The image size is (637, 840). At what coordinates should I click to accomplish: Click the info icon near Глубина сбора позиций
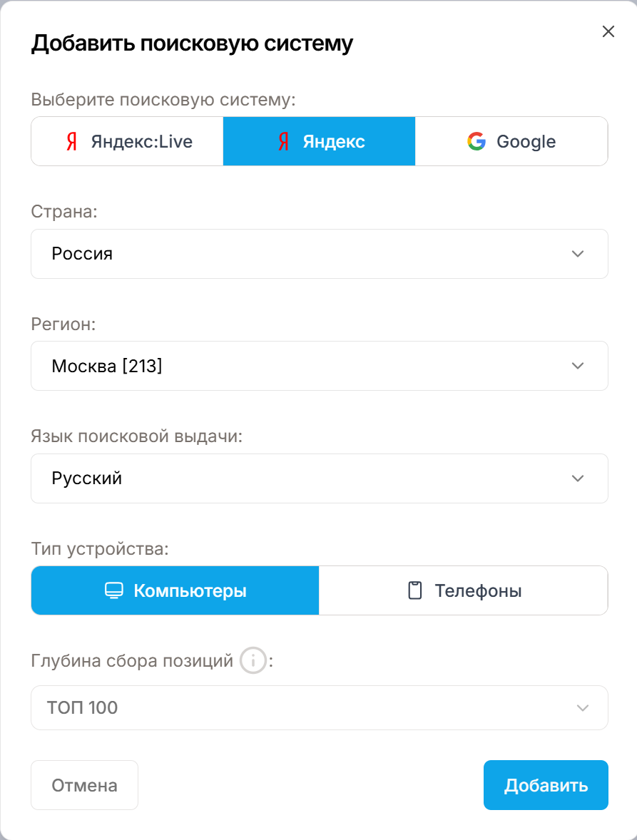click(x=253, y=661)
